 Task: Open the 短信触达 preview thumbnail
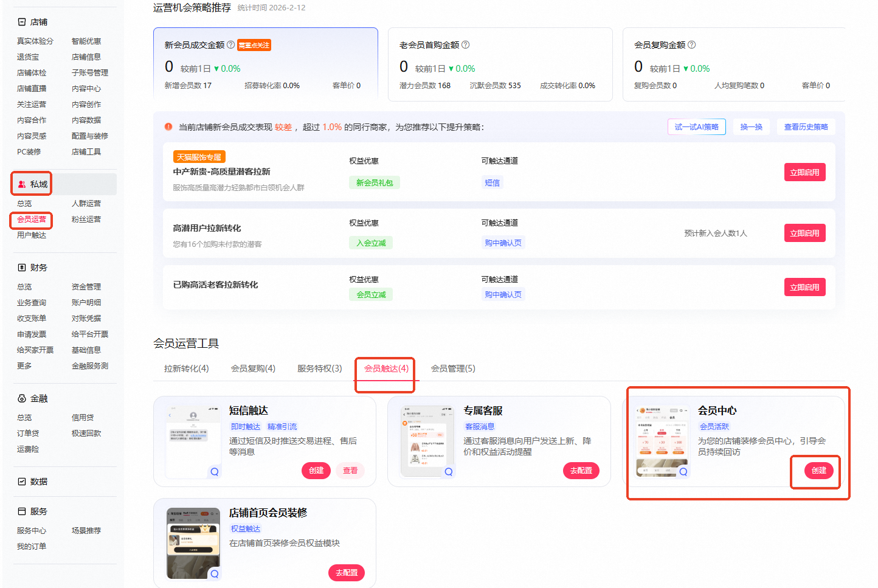(x=193, y=442)
